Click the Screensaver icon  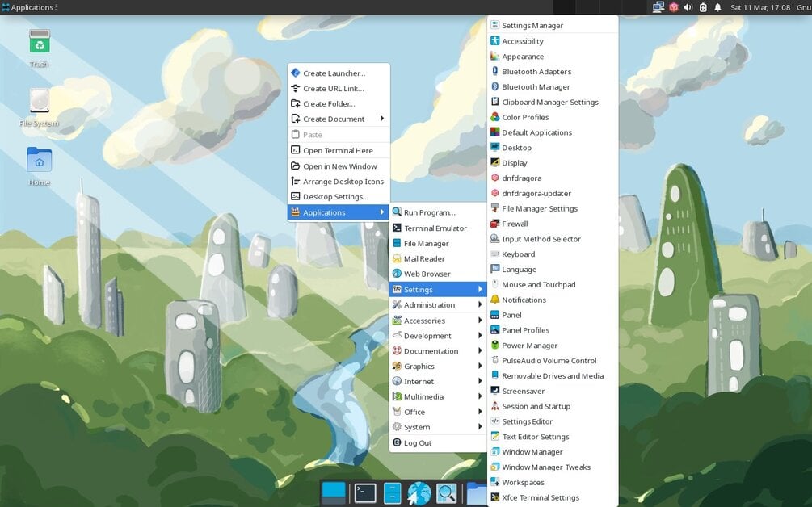pyautogui.click(x=495, y=391)
